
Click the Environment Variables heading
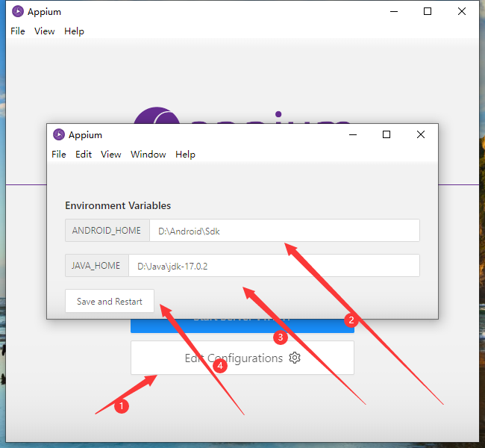click(x=118, y=205)
